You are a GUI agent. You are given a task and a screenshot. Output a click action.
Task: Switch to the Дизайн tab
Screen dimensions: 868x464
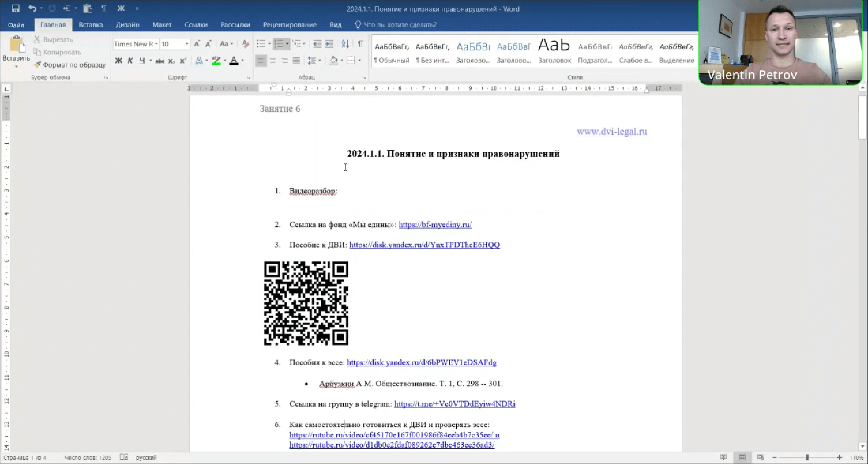pyautogui.click(x=128, y=25)
